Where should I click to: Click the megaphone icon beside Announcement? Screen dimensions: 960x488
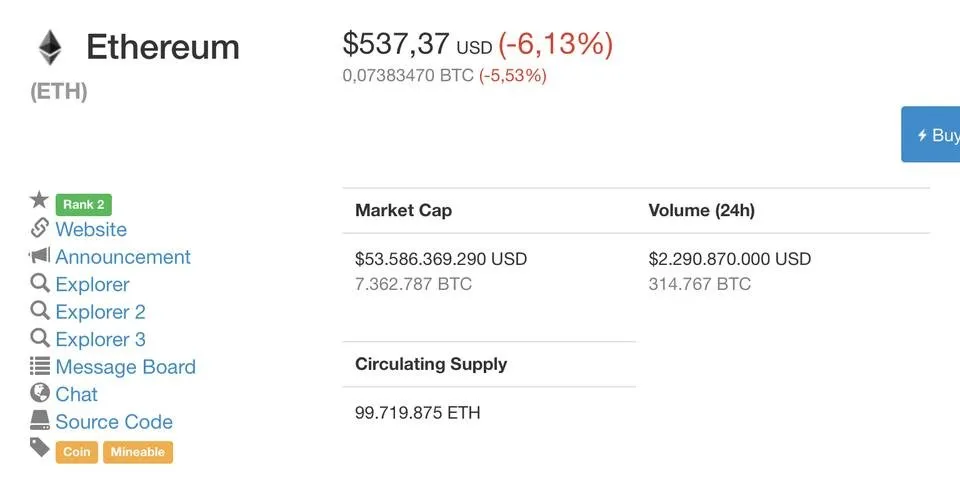pyautogui.click(x=39, y=255)
